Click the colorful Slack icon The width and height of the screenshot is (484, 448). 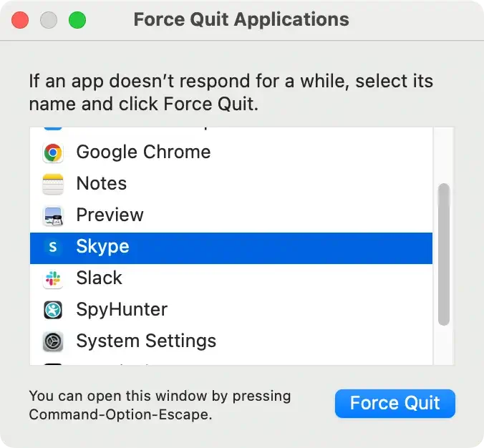point(53,278)
